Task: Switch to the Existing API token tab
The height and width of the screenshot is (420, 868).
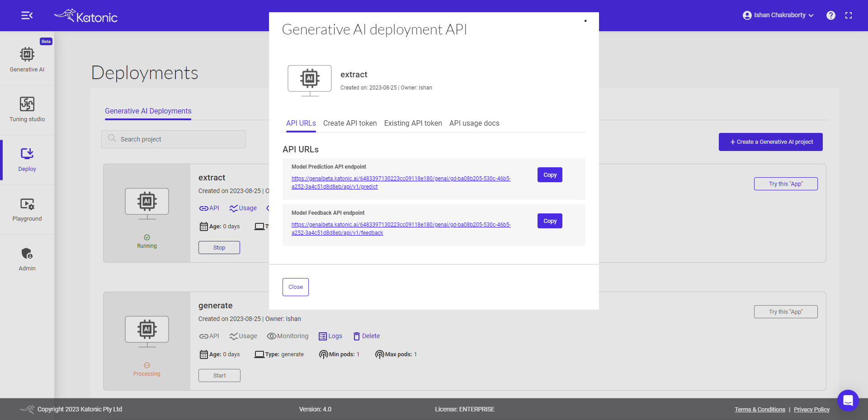Action: pyautogui.click(x=413, y=123)
